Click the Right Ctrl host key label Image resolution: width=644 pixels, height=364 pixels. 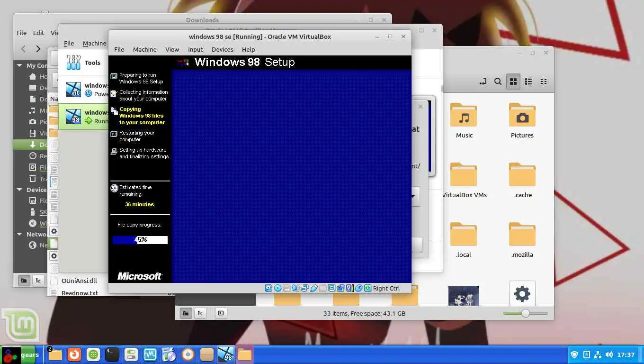386,288
